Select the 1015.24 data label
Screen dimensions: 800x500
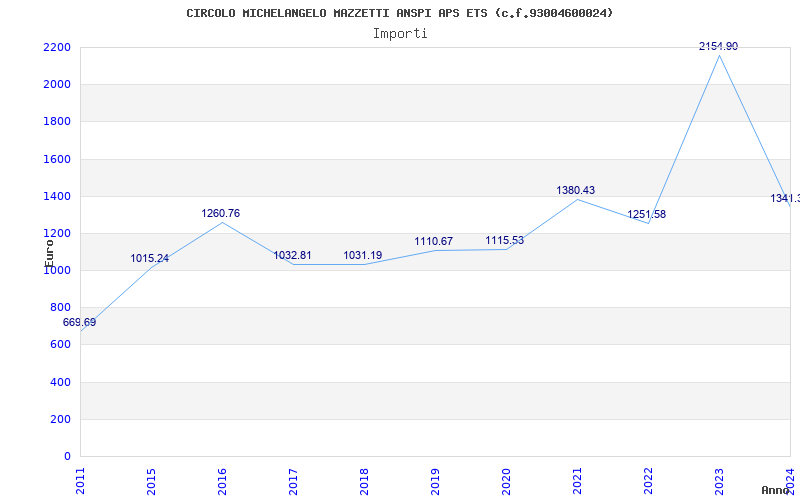click(x=149, y=259)
